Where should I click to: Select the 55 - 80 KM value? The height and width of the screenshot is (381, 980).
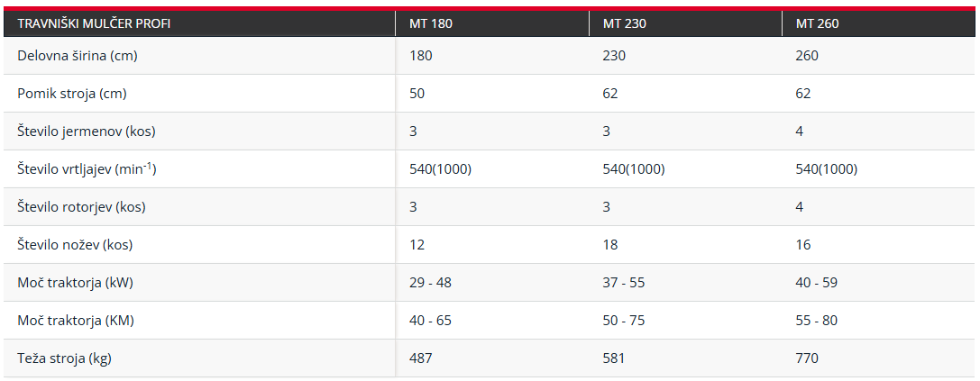pos(817,321)
